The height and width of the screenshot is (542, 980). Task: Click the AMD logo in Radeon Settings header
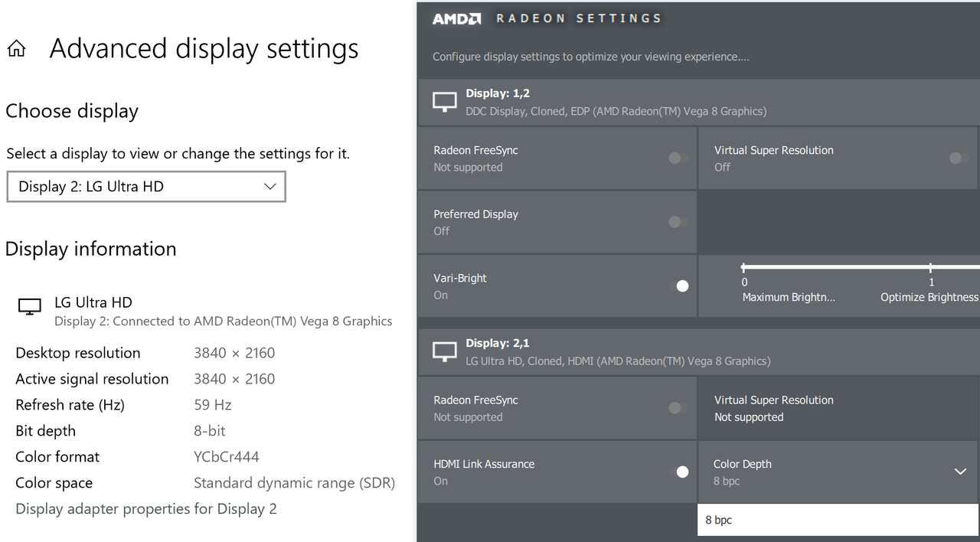tap(457, 18)
